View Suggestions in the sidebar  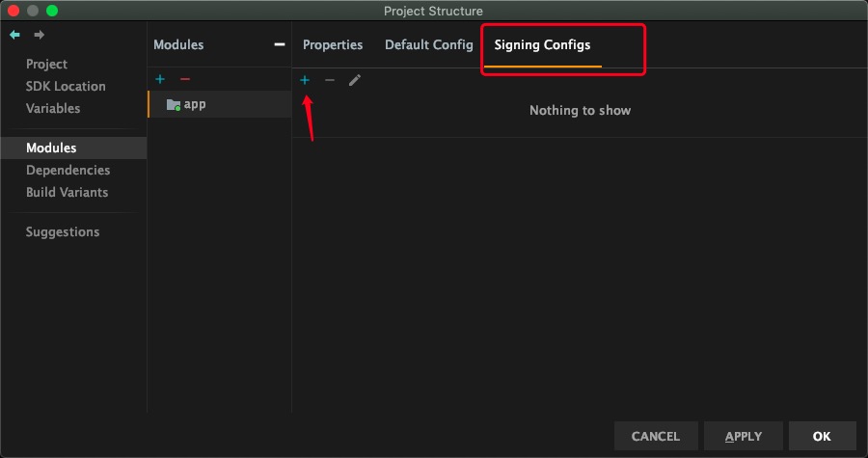tap(63, 231)
